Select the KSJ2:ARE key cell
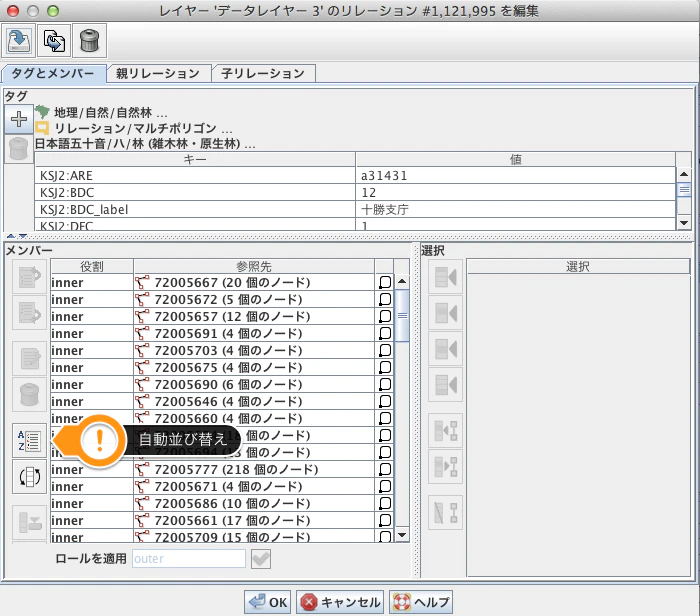 pos(195,175)
